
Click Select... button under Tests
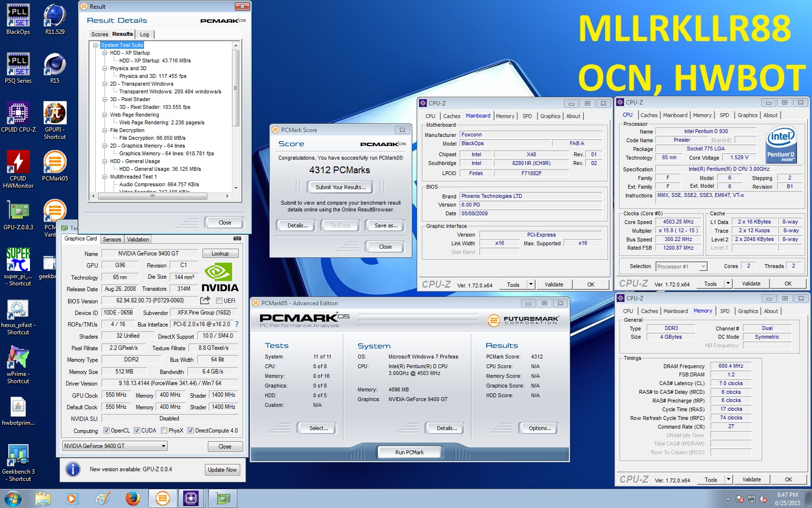coord(319,428)
